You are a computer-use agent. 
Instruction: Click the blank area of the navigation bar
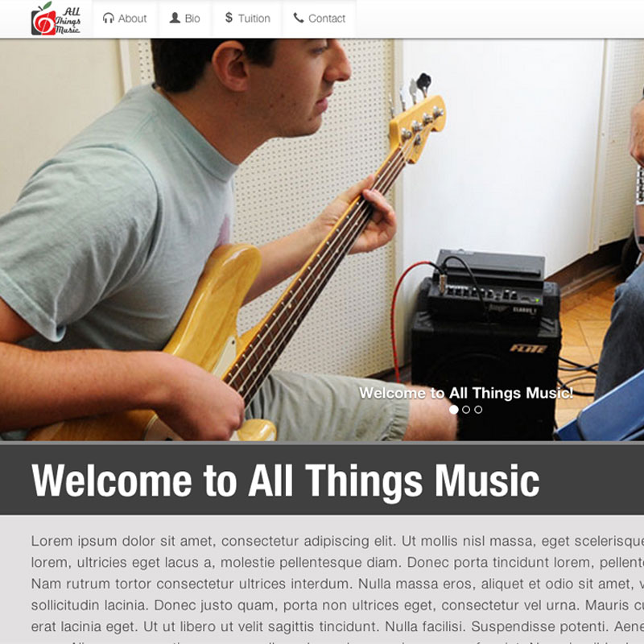tap(499, 19)
